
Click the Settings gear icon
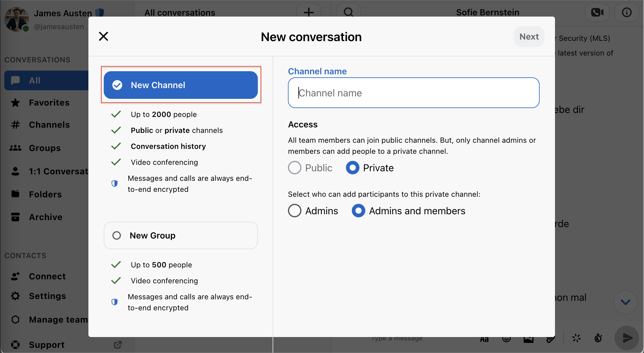15,296
